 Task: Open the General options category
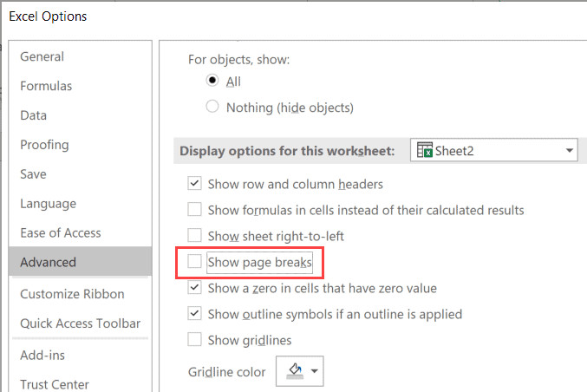point(42,56)
